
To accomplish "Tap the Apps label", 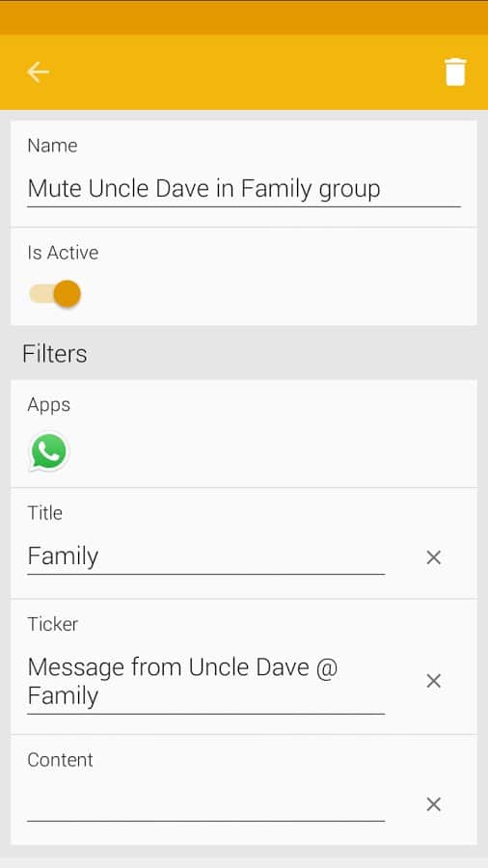I will point(48,405).
